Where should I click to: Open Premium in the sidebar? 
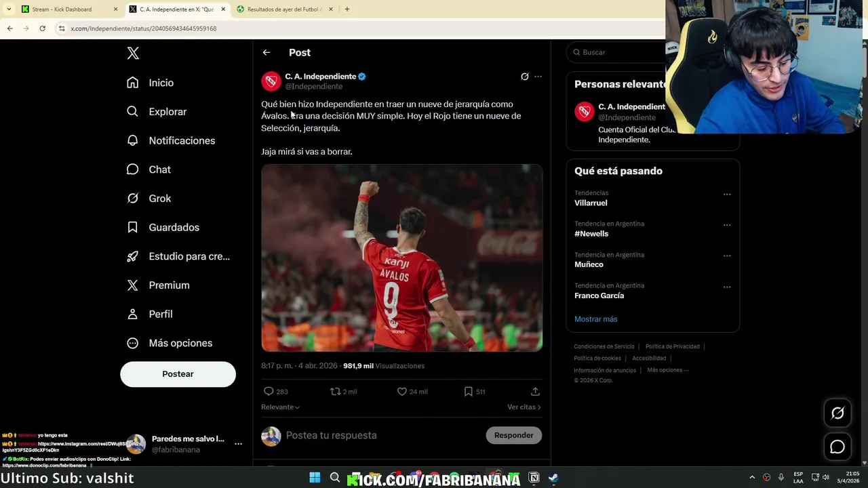tap(158, 285)
